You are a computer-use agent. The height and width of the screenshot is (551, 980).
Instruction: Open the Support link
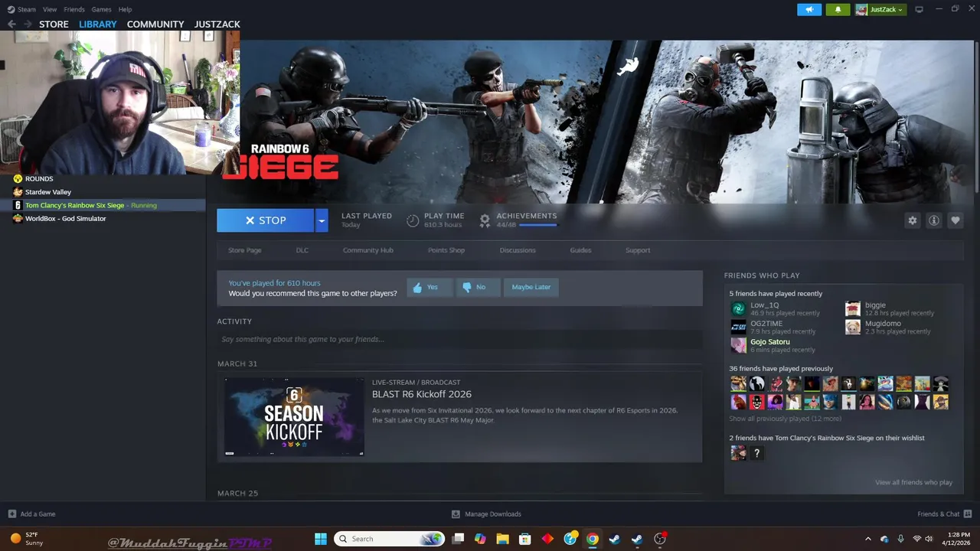tap(638, 250)
